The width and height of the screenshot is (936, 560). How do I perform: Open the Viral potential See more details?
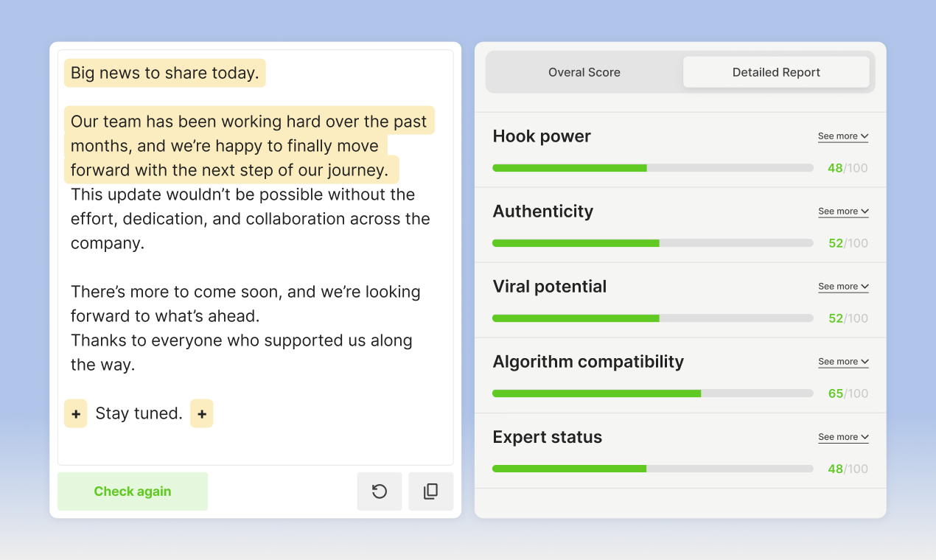pos(842,286)
